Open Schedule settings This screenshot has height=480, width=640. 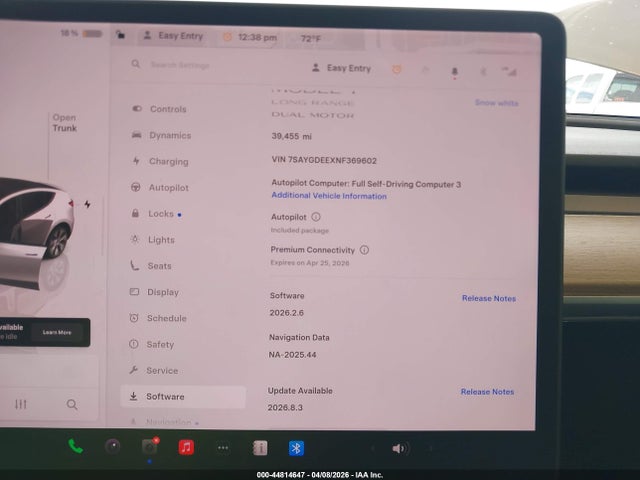(x=158, y=318)
